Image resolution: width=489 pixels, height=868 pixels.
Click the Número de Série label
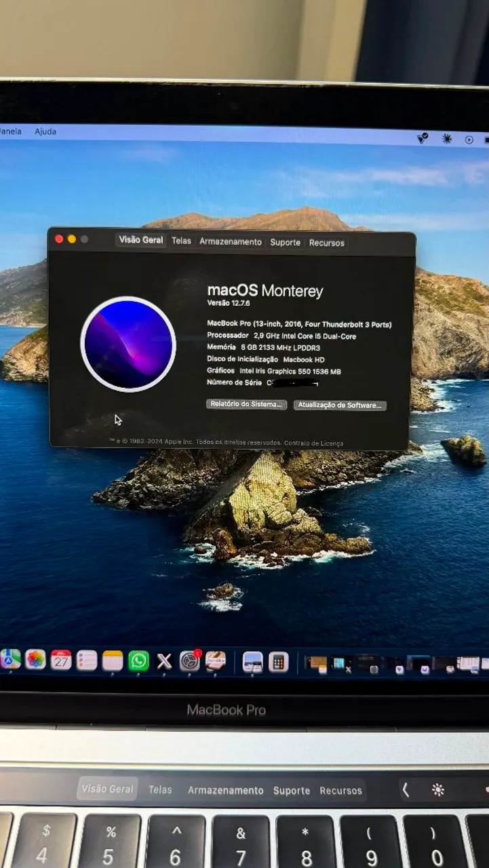(x=233, y=382)
